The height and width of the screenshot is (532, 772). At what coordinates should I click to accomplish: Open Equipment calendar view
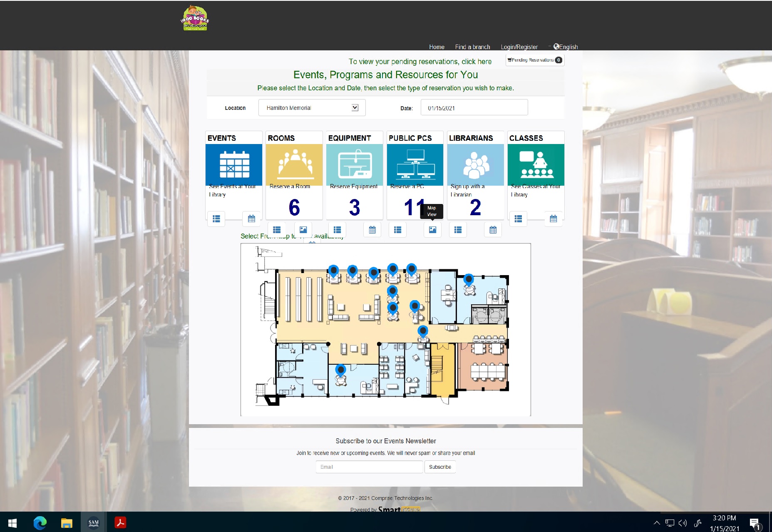[x=372, y=230]
